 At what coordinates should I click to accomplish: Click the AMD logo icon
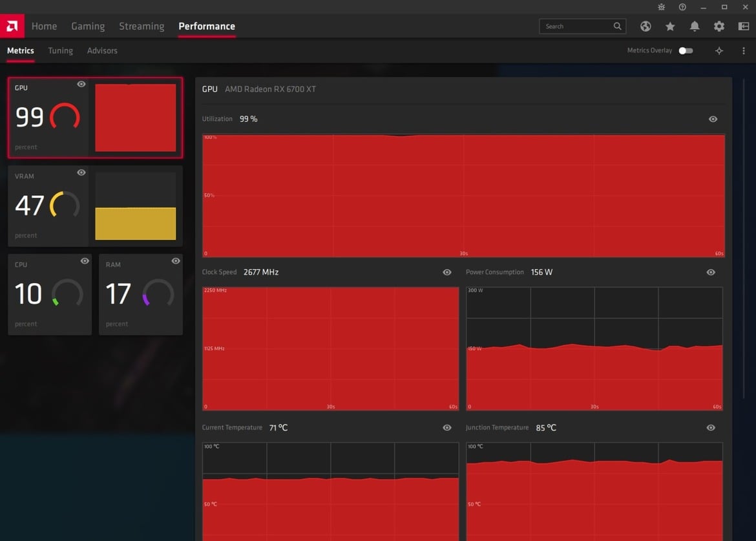(x=12, y=26)
